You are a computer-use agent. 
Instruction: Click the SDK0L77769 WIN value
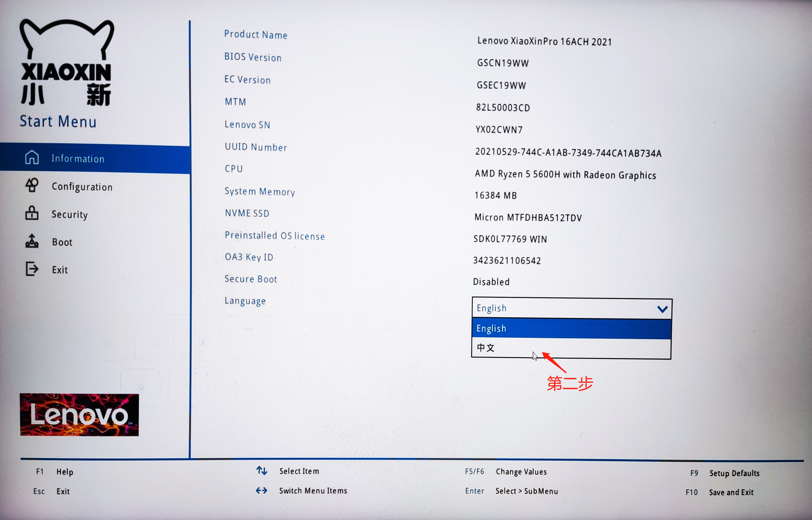510,239
